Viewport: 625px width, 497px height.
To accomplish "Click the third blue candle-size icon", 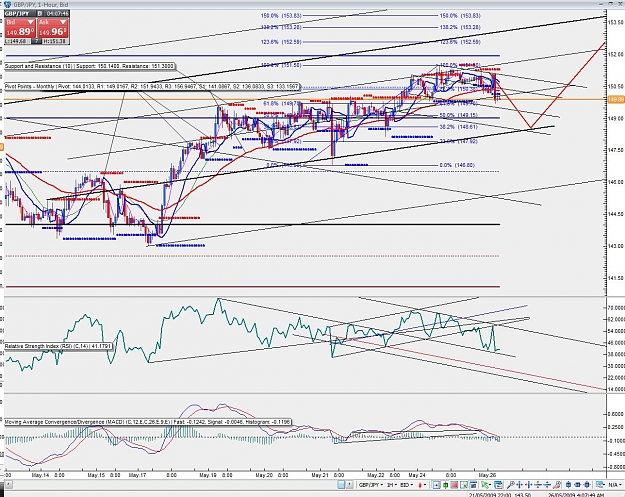I will (587, 485).
